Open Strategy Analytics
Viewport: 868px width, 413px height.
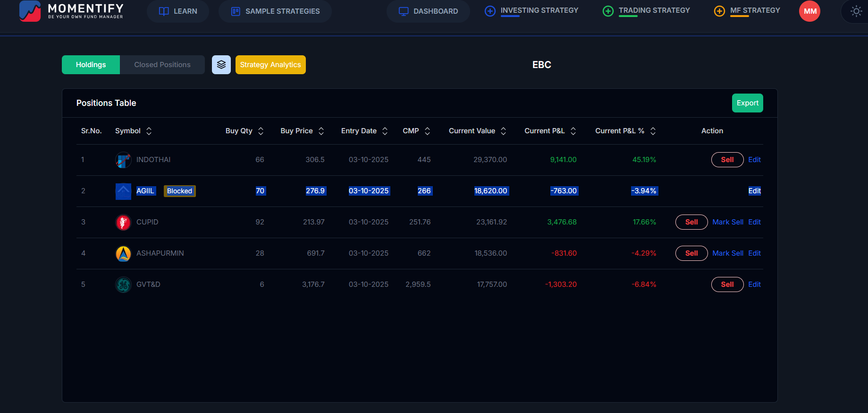(x=270, y=65)
